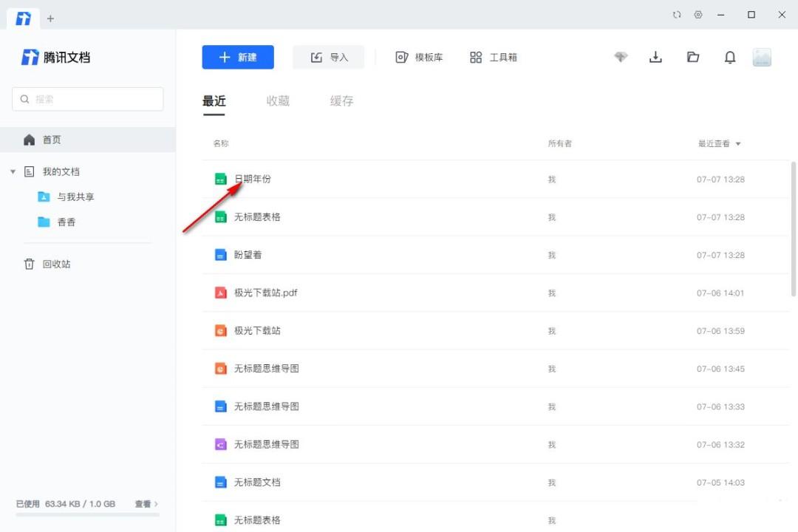The height and width of the screenshot is (532, 798).
Task: Click the diamond VIP membership icon
Action: pyautogui.click(x=621, y=58)
